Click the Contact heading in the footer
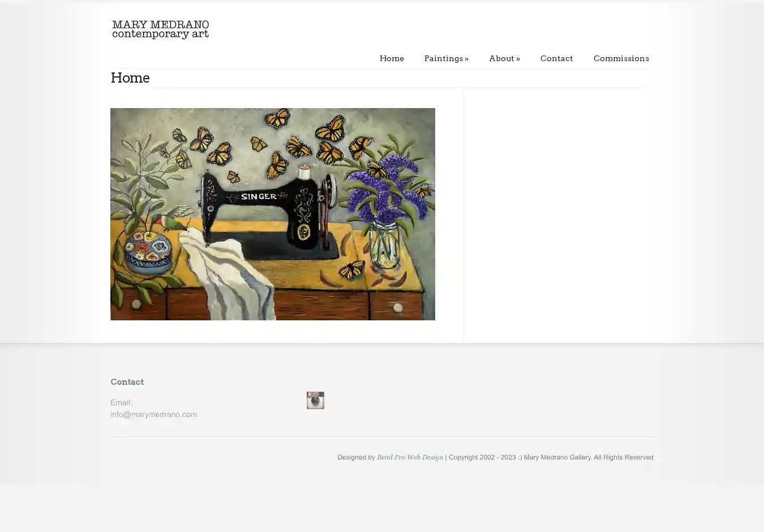 click(x=127, y=382)
